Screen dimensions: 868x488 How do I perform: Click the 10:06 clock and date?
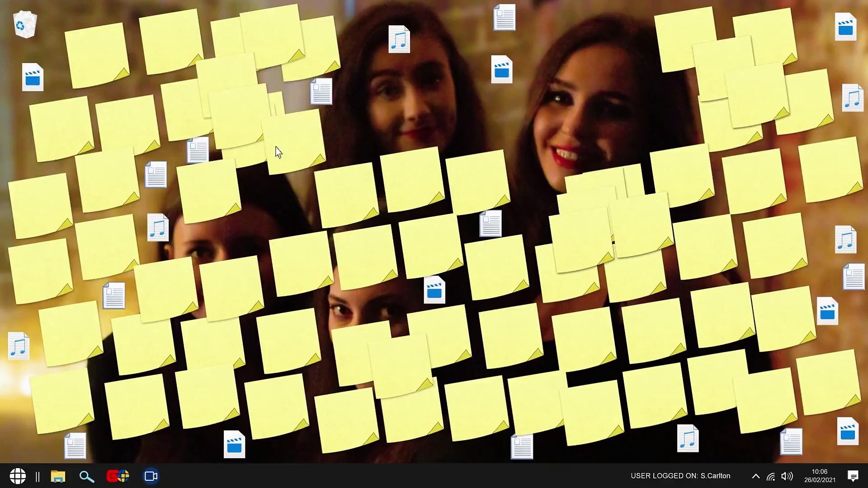[819, 476]
